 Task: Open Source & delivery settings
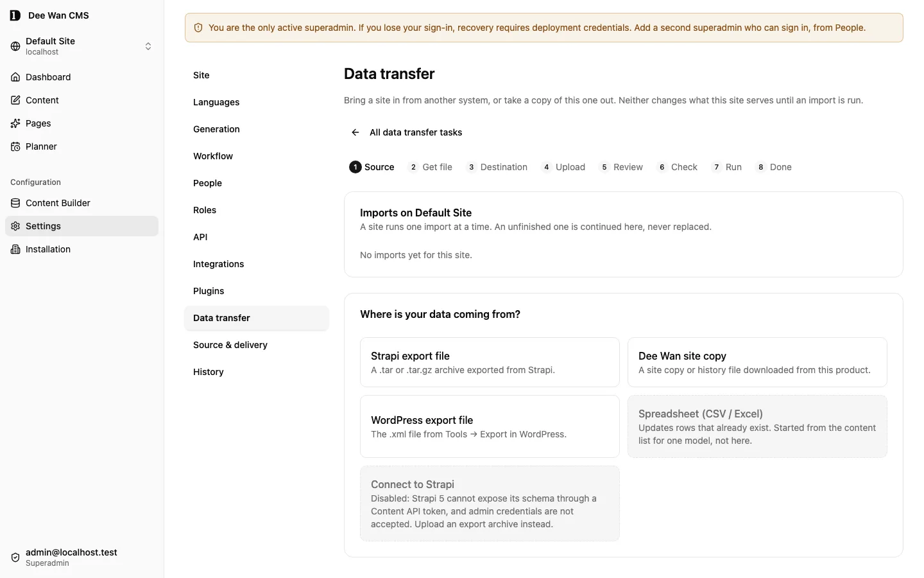tap(257, 345)
